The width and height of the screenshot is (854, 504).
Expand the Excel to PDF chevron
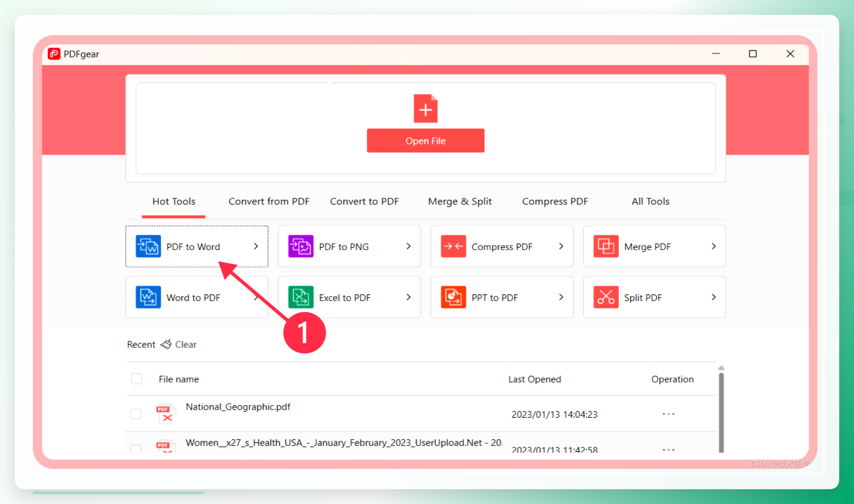point(409,297)
